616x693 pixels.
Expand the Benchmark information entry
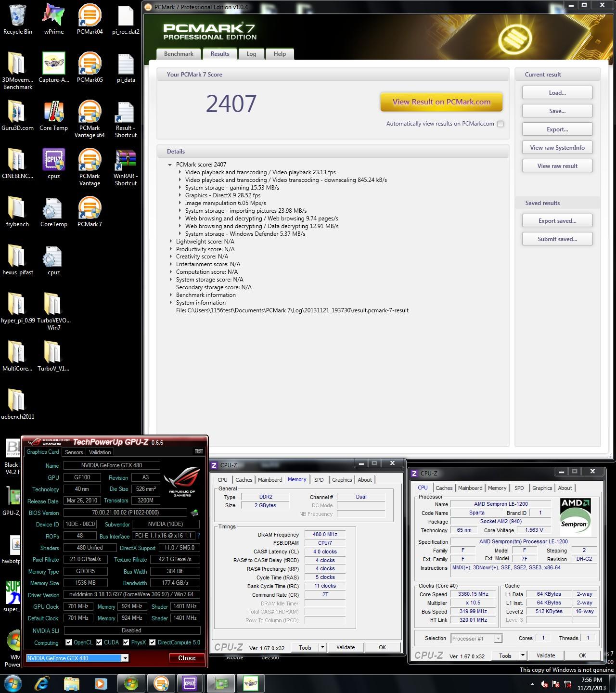(x=170, y=295)
